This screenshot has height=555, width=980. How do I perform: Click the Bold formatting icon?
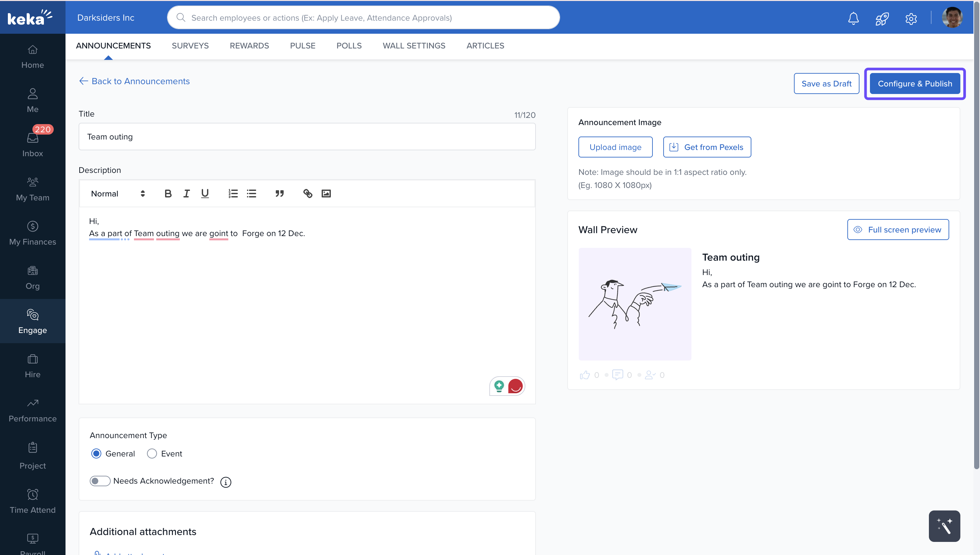(x=168, y=194)
